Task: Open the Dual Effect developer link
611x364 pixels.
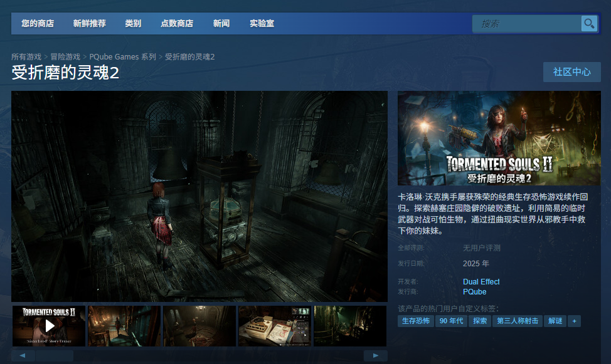Action: click(481, 281)
